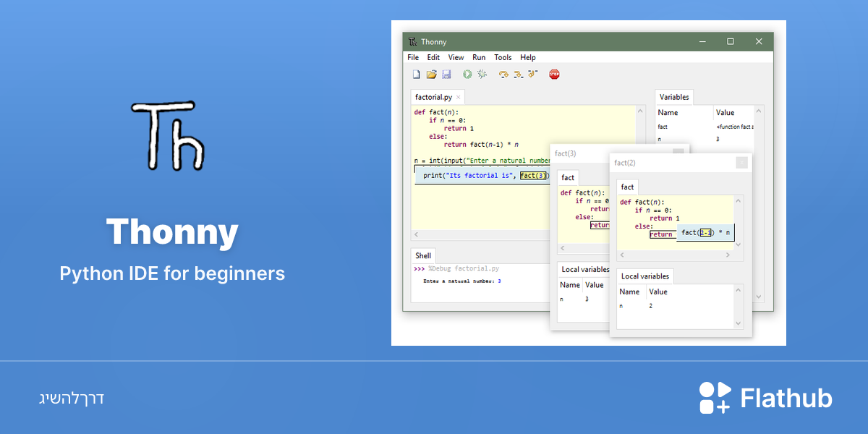Viewport: 868px width, 434px height.
Task: Click the Name column header in Variables panel
Action: point(668,112)
